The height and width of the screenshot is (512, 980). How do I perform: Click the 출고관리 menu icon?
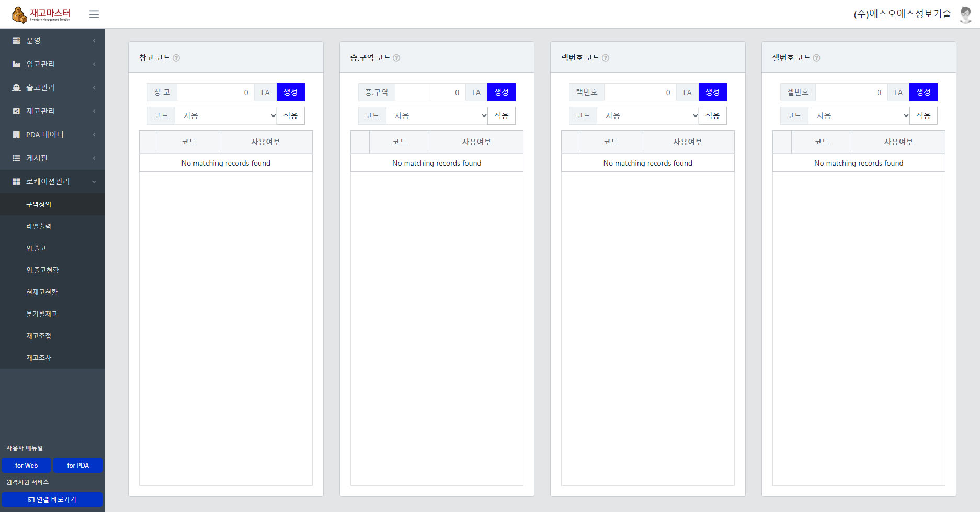tap(16, 87)
